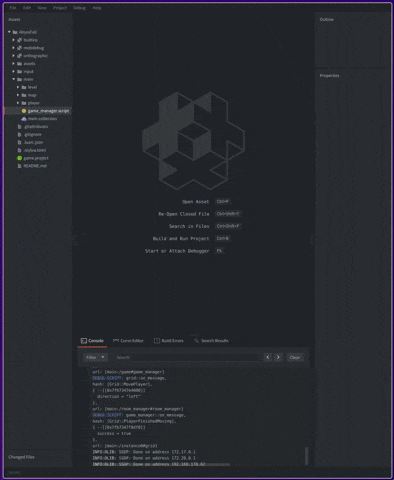Click the README.md file icon
Viewport: 394px width, 480px height.
tap(19, 166)
